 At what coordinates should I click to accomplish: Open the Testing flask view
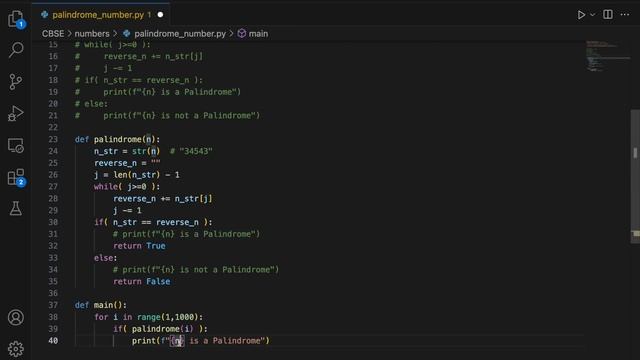click(16, 209)
